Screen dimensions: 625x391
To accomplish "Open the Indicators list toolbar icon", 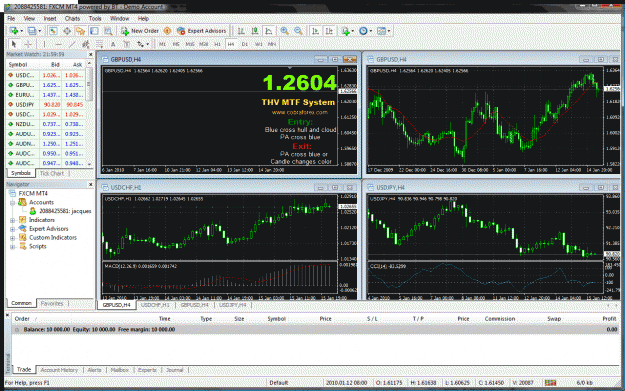I will pos(346,31).
